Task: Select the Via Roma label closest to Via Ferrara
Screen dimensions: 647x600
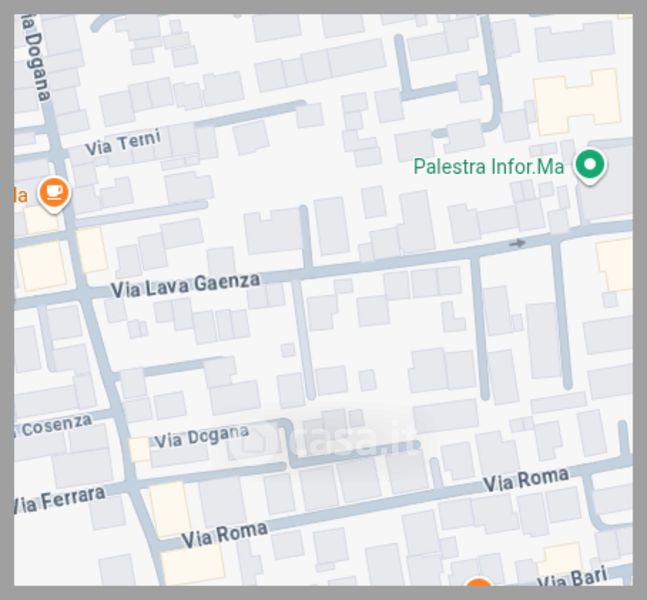Action: 224,535
